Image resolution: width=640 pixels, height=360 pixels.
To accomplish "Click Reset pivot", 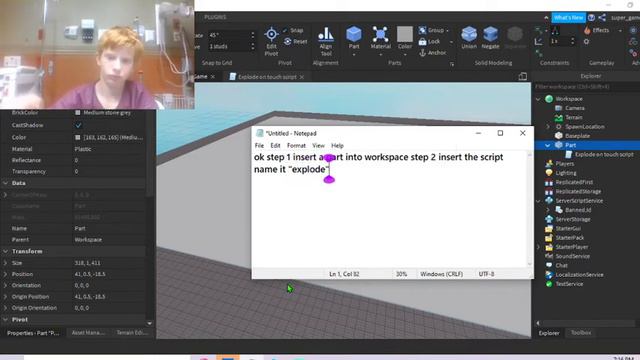I will tap(296, 42).
